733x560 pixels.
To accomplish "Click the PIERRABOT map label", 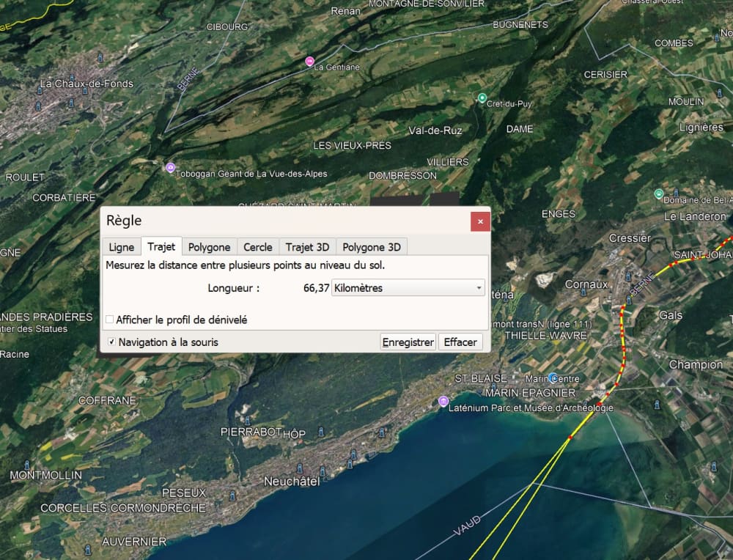I will point(251,432).
